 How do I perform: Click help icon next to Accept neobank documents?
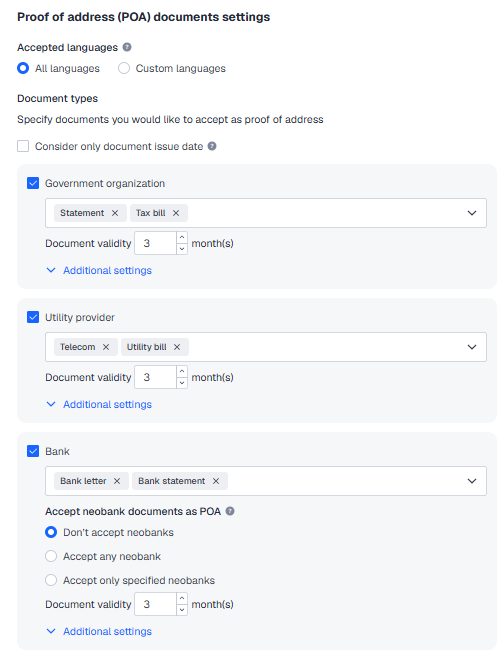tap(230, 511)
